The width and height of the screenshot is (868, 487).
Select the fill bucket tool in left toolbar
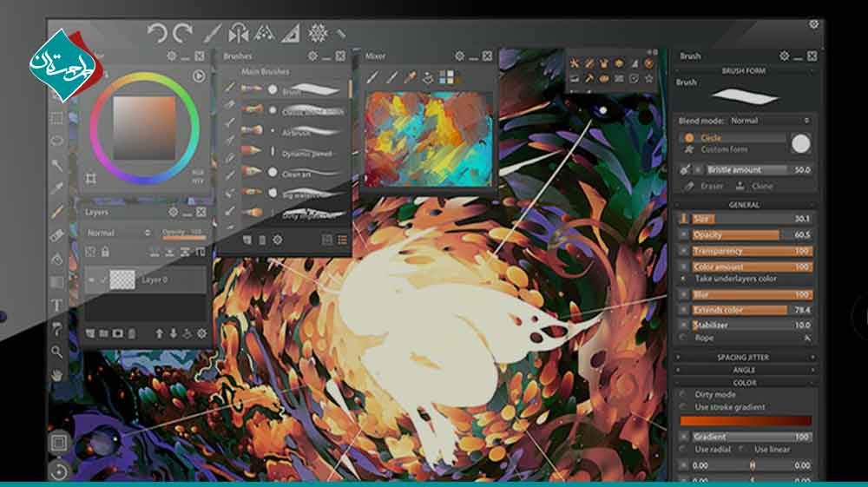57,259
